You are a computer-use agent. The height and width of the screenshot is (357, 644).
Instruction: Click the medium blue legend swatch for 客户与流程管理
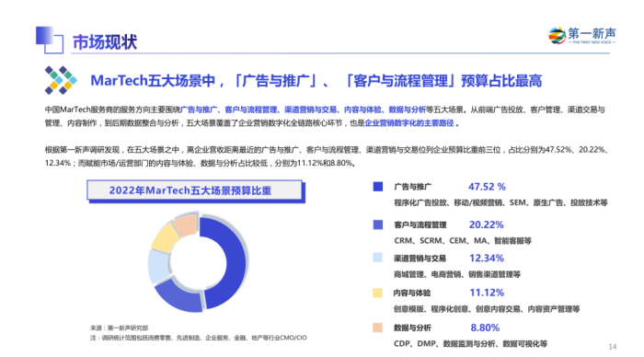378,225
